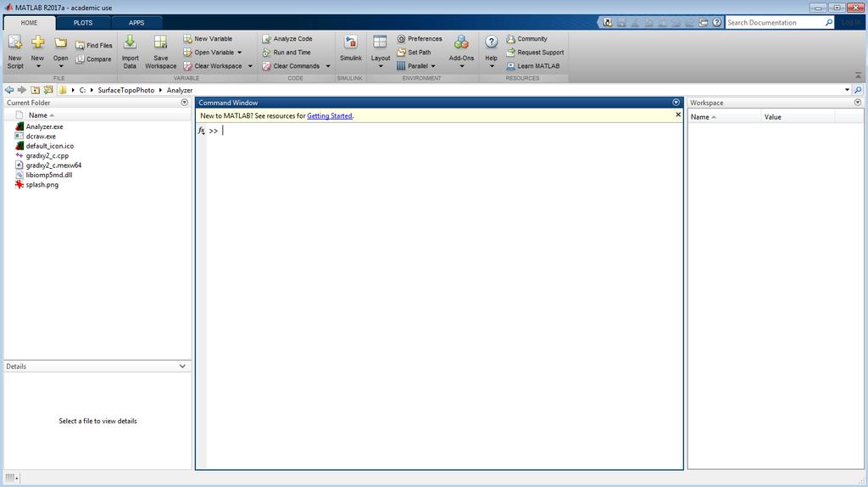This screenshot has height=487, width=868.
Task: Click SurfaceTopoPhoto in the address path
Action: point(126,90)
